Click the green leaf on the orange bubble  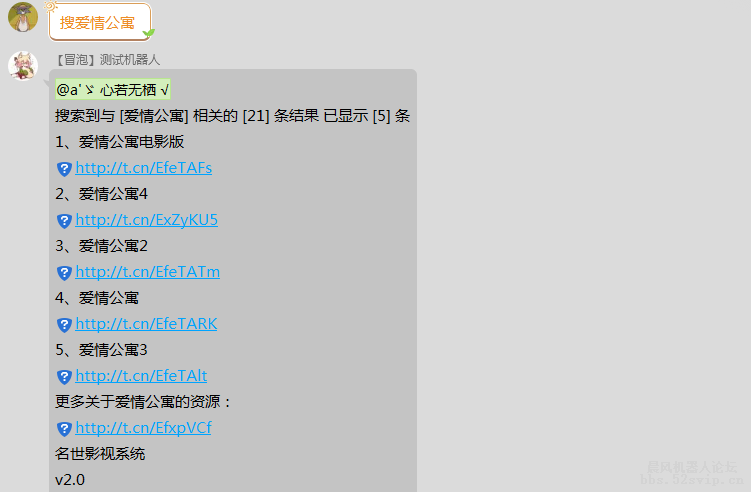[x=149, y=33]
